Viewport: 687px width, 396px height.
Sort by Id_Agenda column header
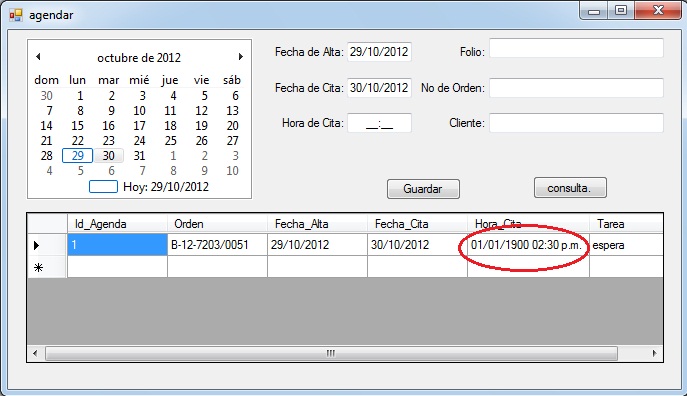117,224
